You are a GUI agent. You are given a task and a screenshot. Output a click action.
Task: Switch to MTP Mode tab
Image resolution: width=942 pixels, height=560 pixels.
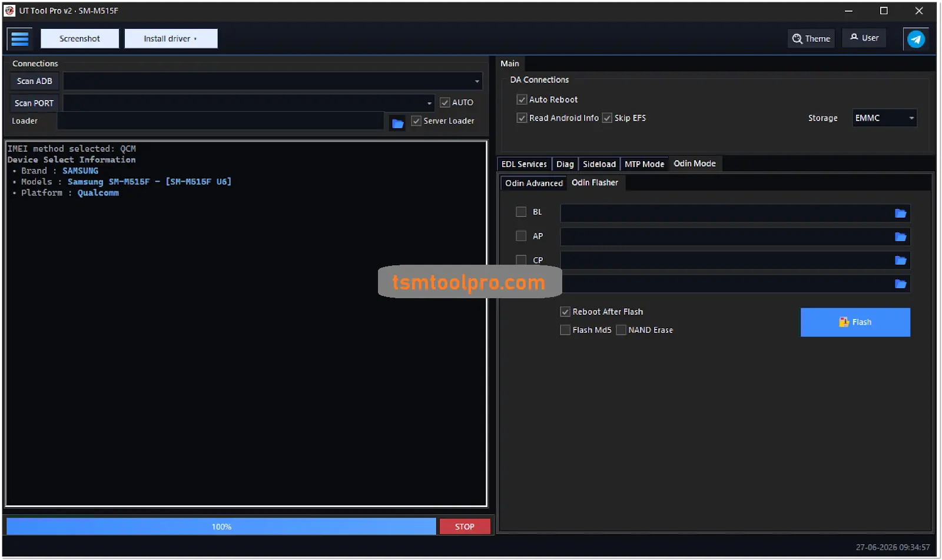coord(644,164)
